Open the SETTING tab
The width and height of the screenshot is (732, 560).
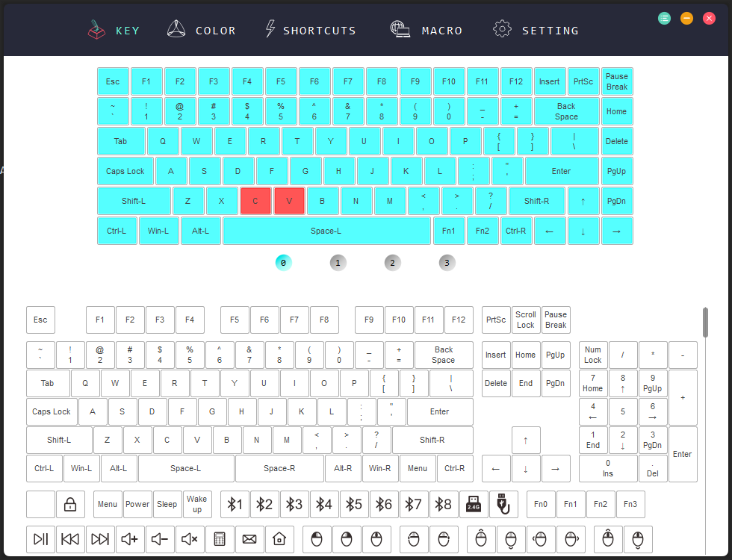point(536,31)
